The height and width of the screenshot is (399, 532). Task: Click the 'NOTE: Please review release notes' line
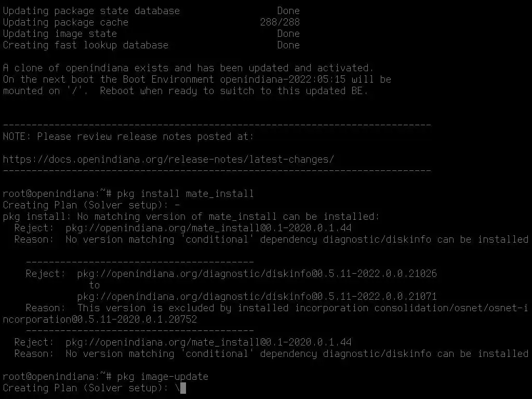point(128,137)
